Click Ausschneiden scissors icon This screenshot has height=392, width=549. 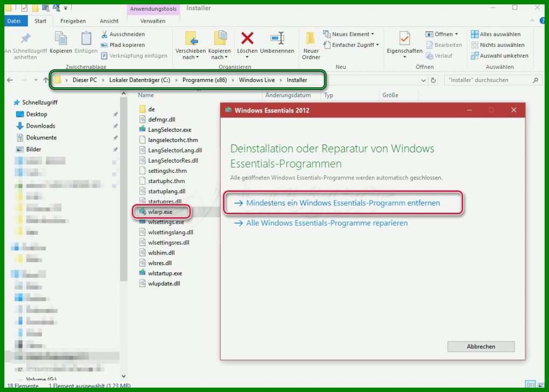pyautogui.click(x=104, y=34)
